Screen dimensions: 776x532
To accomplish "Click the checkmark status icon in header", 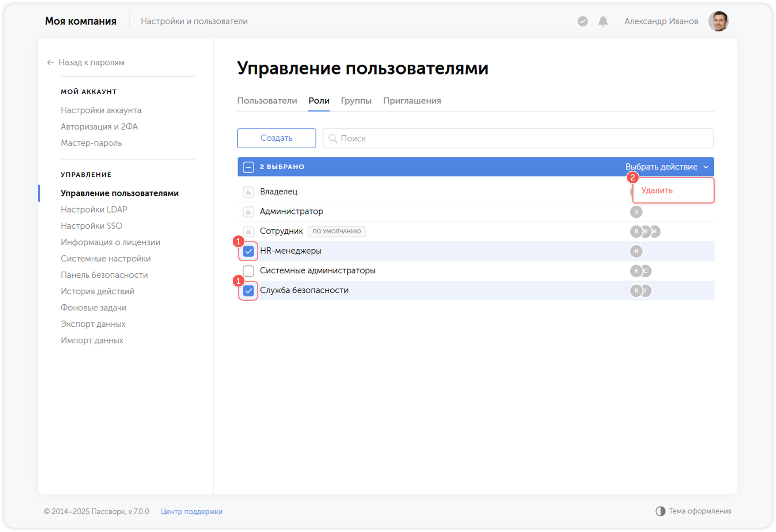I will point(583,21).
